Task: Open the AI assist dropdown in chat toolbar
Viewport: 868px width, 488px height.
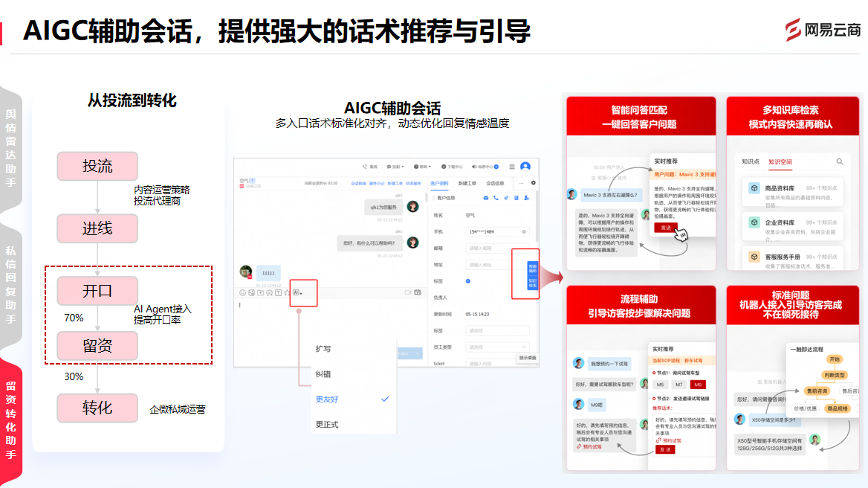Action: pos(297,292)
